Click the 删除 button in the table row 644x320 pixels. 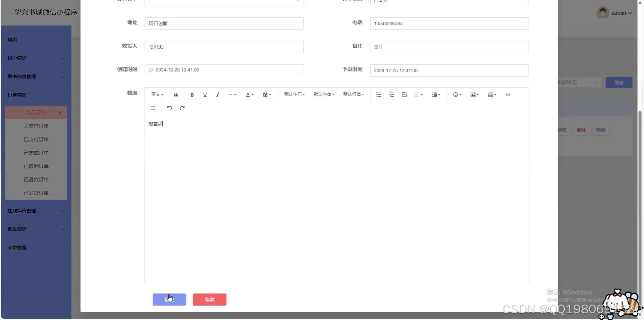tap(581, 130)
